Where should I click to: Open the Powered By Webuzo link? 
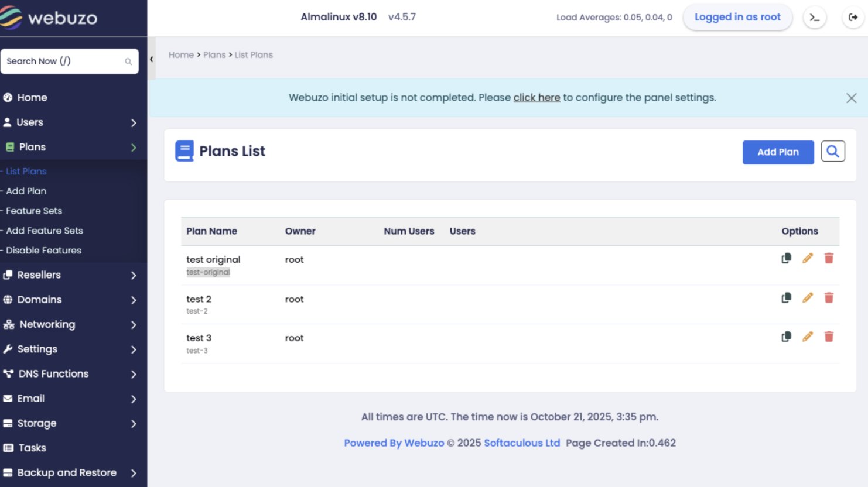click(394, 443)
